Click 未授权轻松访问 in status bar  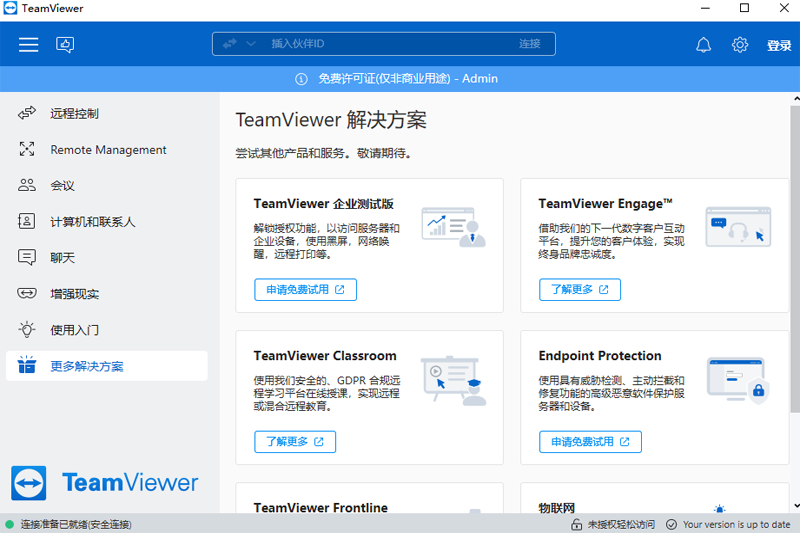(621, 524)
